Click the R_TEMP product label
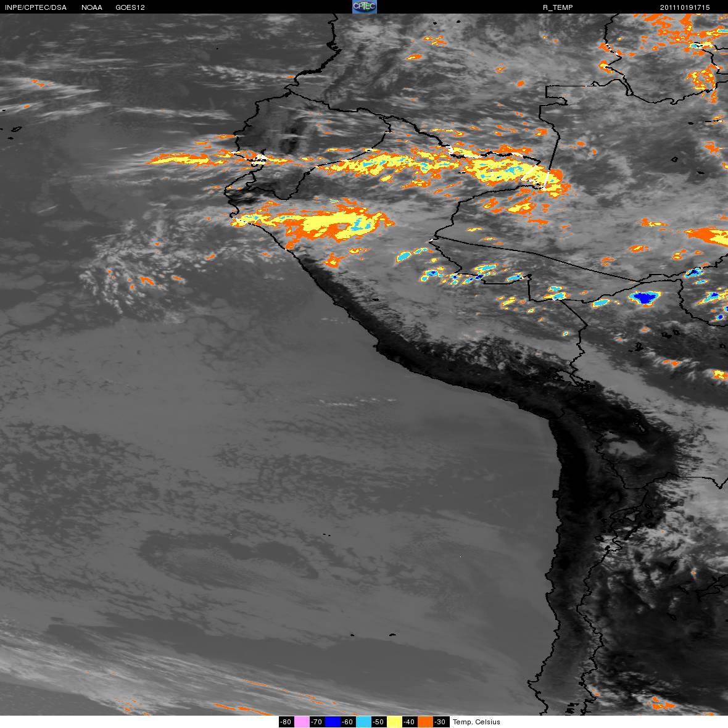The width and height of the screenshot is (728, 728). 558,7
